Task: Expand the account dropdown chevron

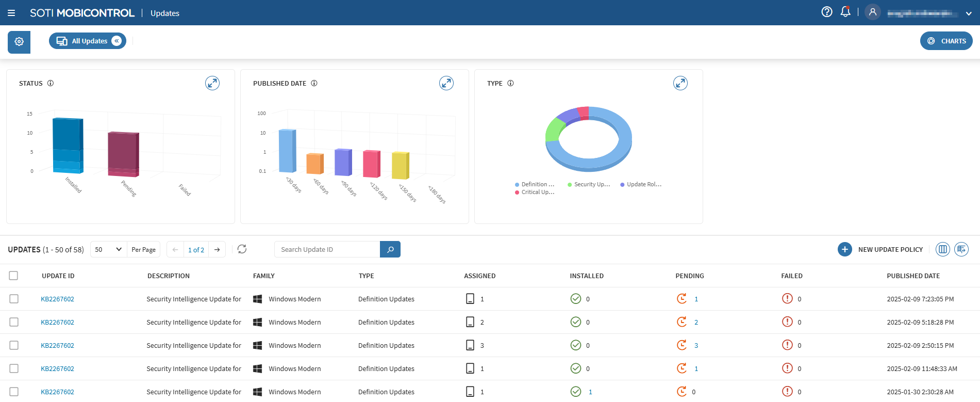Action: coord(969,13)
